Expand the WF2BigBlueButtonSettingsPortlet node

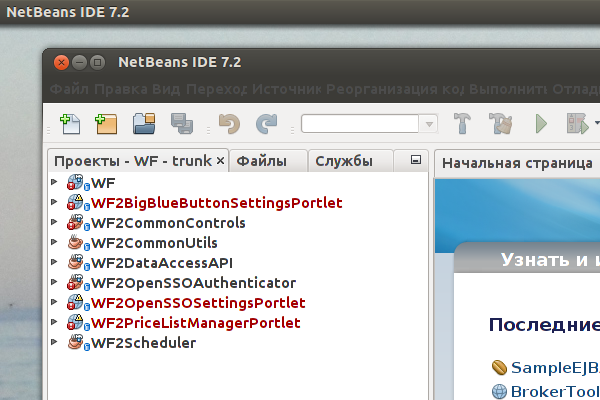click(x=54, y=202)
